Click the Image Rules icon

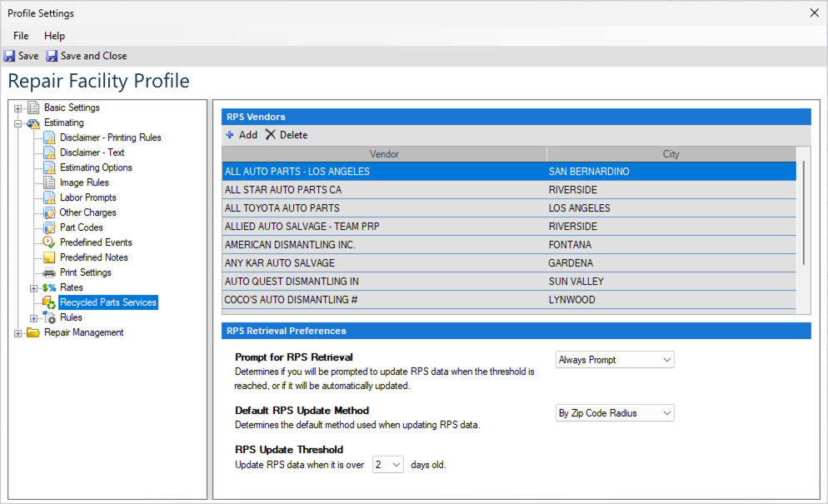click(49, 182)
